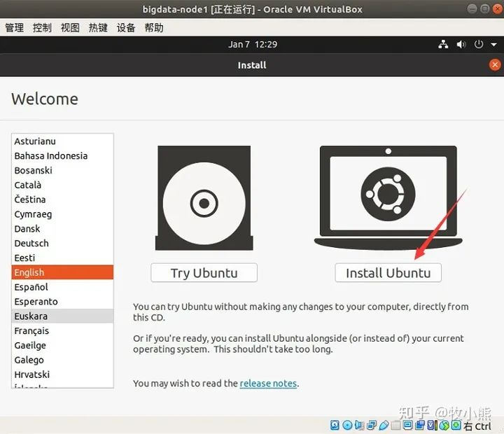Click the CD disc image above Try Ubuntu
This screenshot has width=504, height=434.
click(x=204, y=198)
